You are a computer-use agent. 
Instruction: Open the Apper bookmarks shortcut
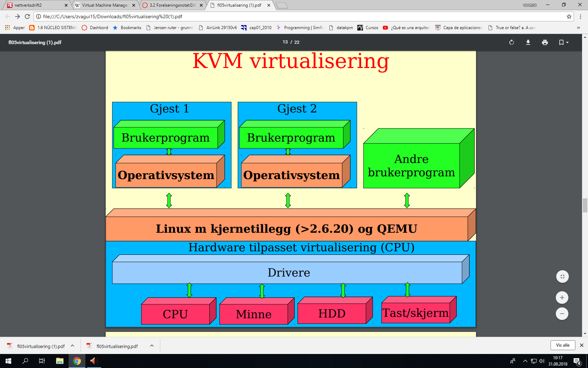point(15,28)
